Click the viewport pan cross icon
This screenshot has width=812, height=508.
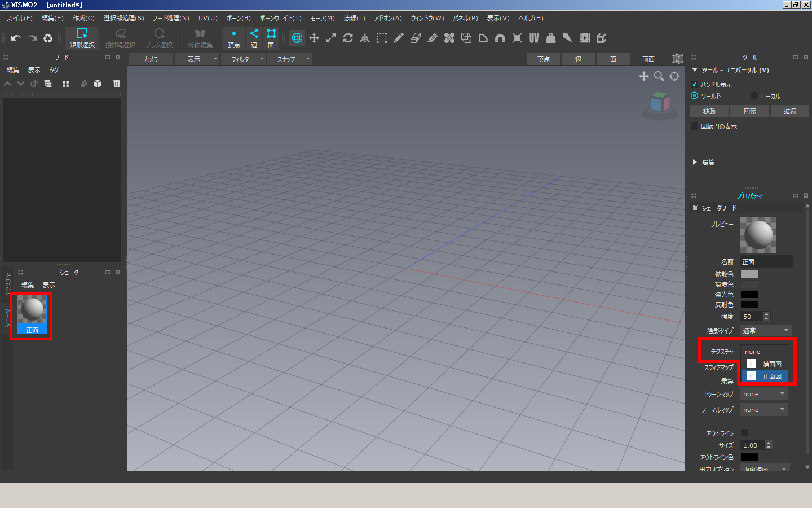[x=643, y=76]
